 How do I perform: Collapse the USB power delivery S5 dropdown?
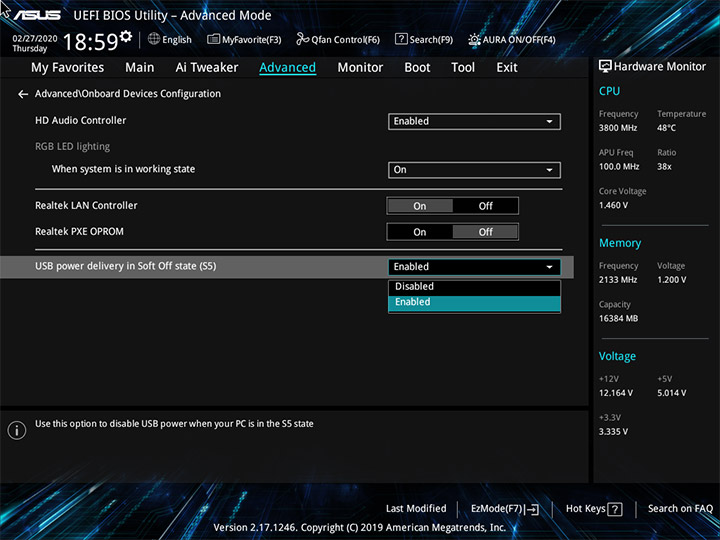474,267
